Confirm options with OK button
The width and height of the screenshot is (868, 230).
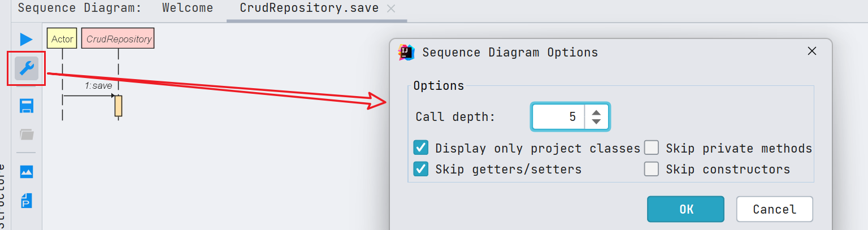pyautogui.click(x=685, y=209)
